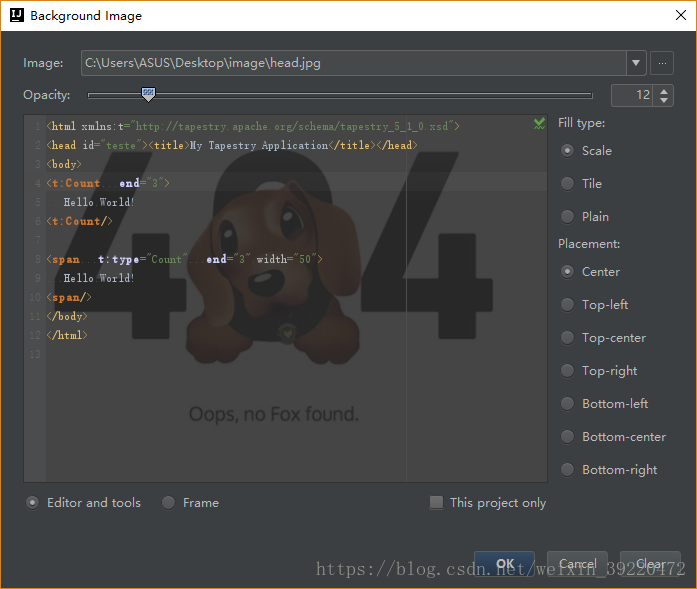Decrease opacity with the down arrow
The image size is (697, 589).
664,100
